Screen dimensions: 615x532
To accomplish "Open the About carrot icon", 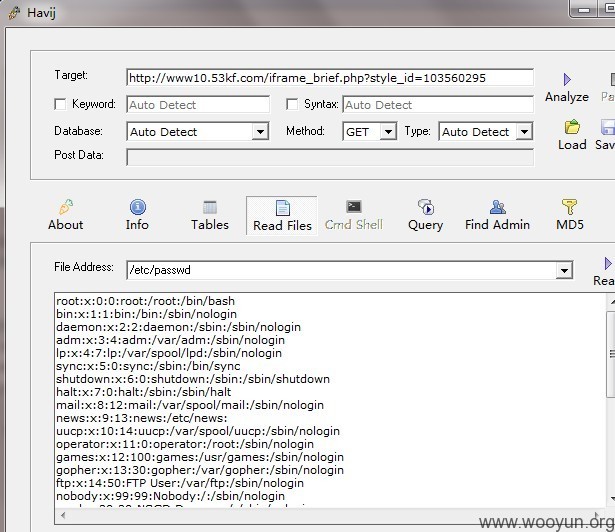I will [66, 207].
